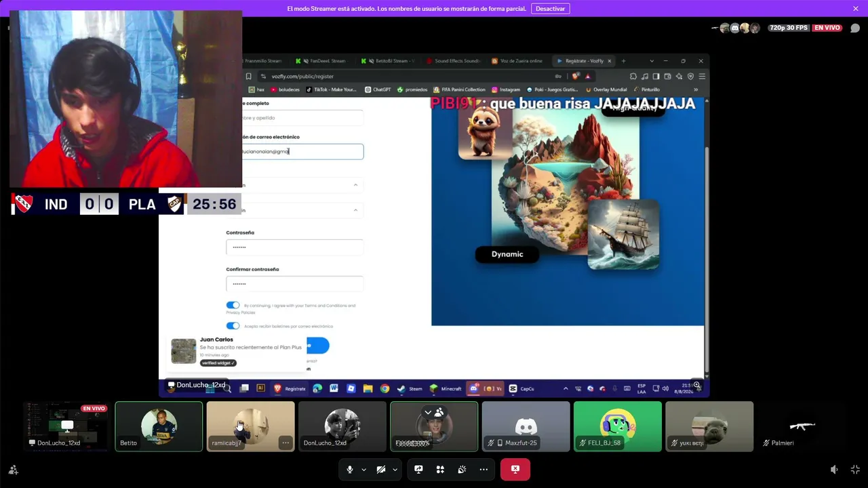Focus the Confirmar contraseña field
868x488 pixels.
295,283
